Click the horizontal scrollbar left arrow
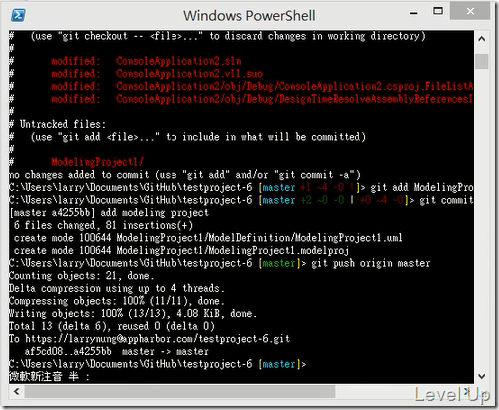This screenshot has height=410, width=499. (16, 391)
